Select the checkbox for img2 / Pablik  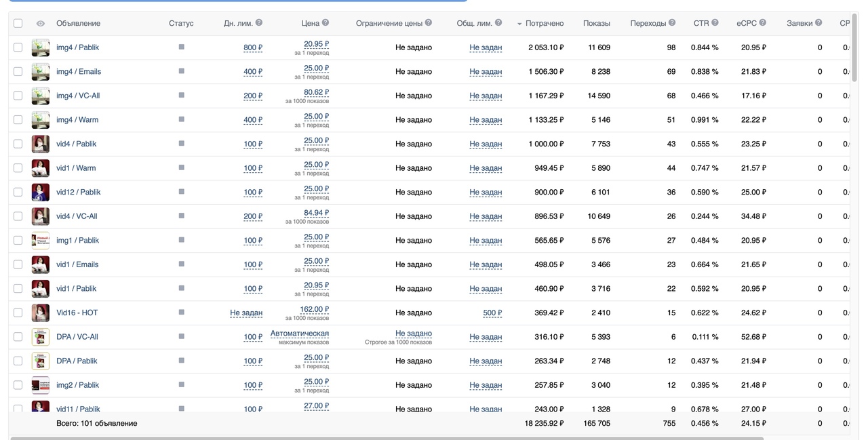coord(18,384)
